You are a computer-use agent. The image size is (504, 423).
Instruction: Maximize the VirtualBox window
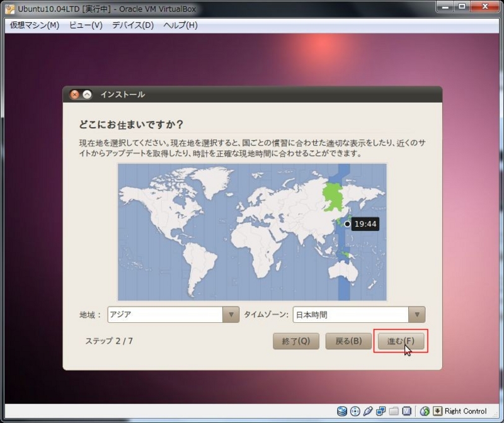pos(462,6)
